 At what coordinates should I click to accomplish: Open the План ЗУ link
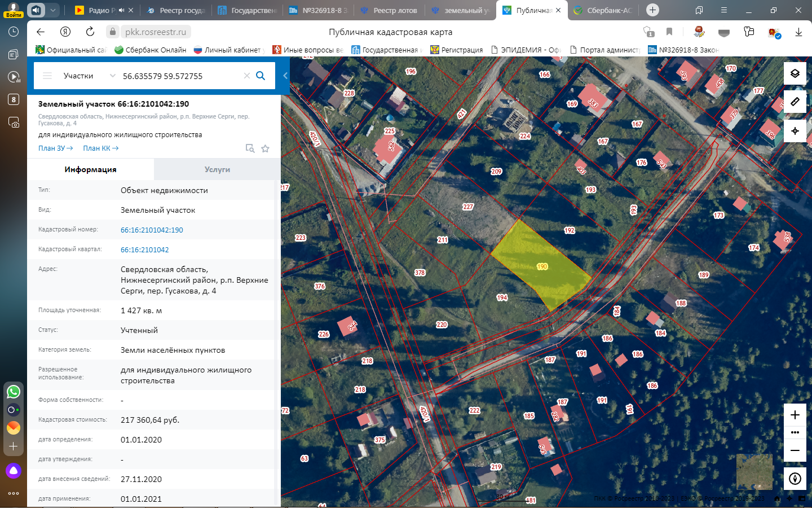point(55,148)
